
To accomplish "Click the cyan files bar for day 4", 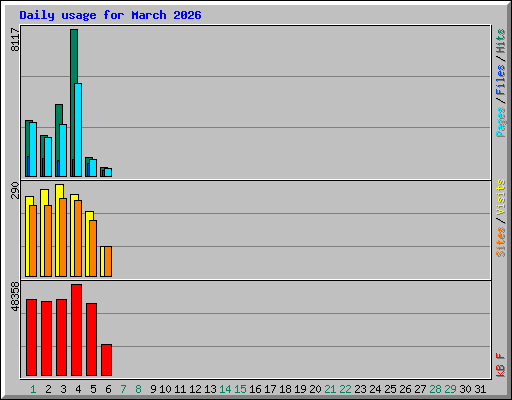I will coord(78,130).
